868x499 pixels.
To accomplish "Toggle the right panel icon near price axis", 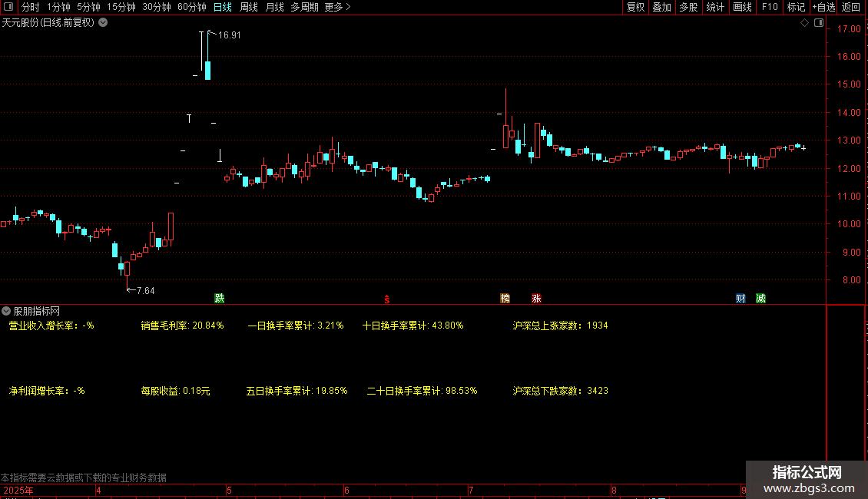I will pos(819,23).
